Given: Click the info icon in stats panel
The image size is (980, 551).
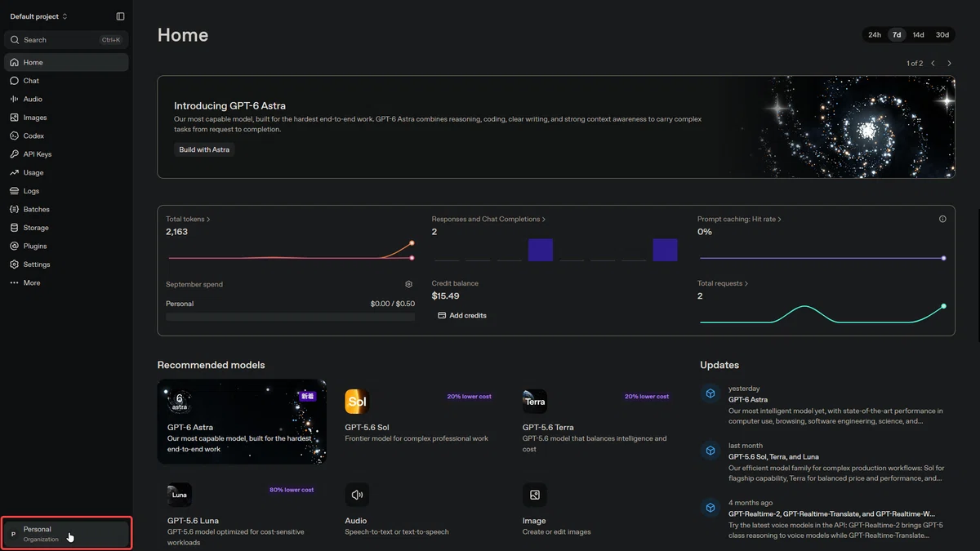Looking at the screenshot, I should tap(942, 219).
